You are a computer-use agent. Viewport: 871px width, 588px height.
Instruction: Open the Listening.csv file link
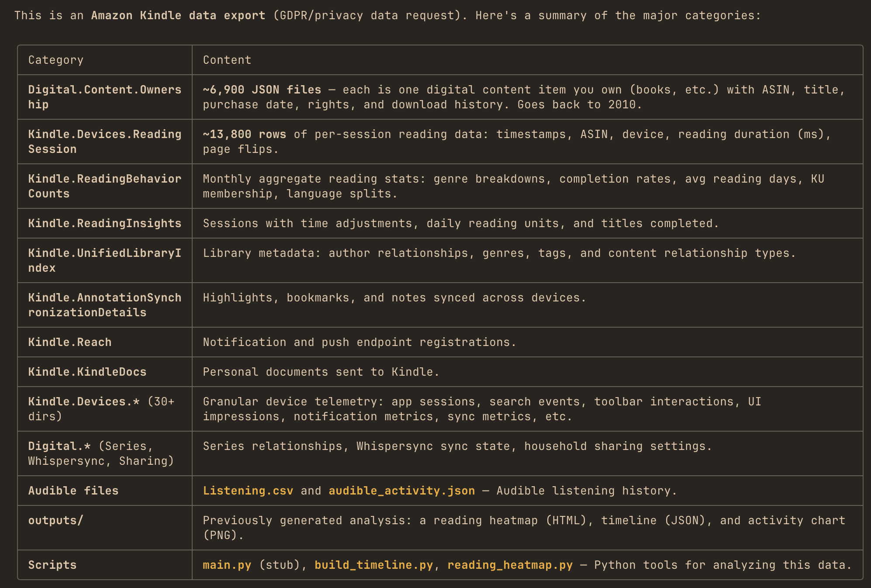248,490
